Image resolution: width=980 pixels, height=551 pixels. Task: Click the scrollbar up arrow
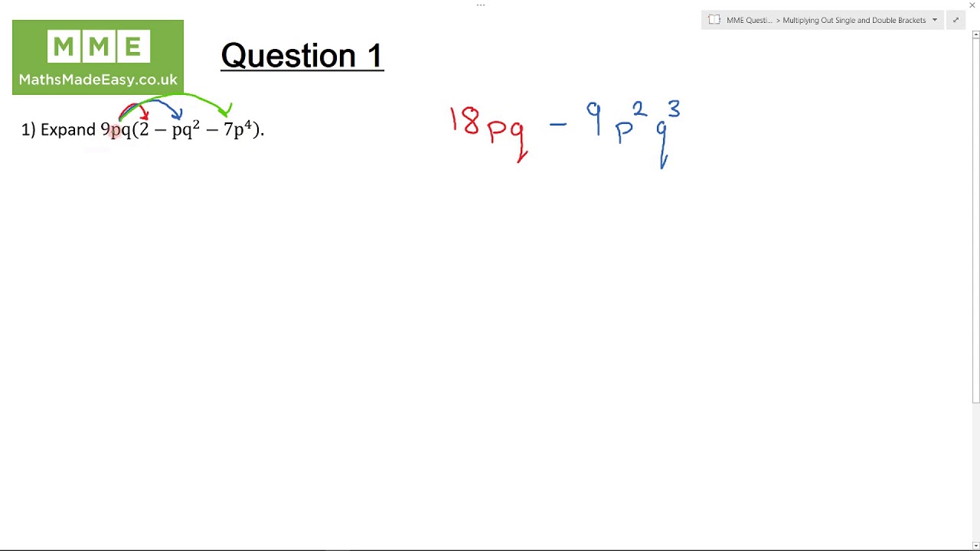pyautogui.click(x=975, y=34)
